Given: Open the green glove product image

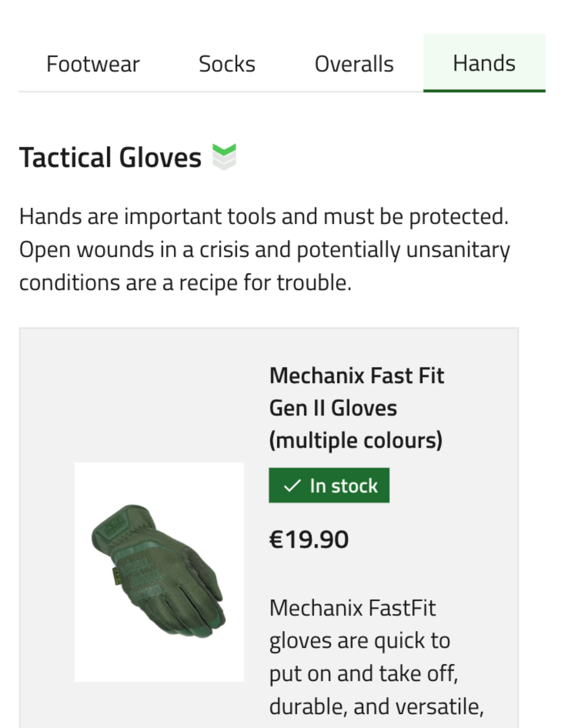Looking at the screenshot, I should point(159,572).
